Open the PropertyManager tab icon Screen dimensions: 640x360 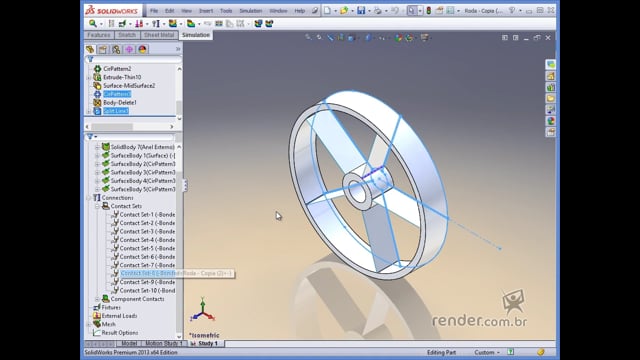coord(103,49)
